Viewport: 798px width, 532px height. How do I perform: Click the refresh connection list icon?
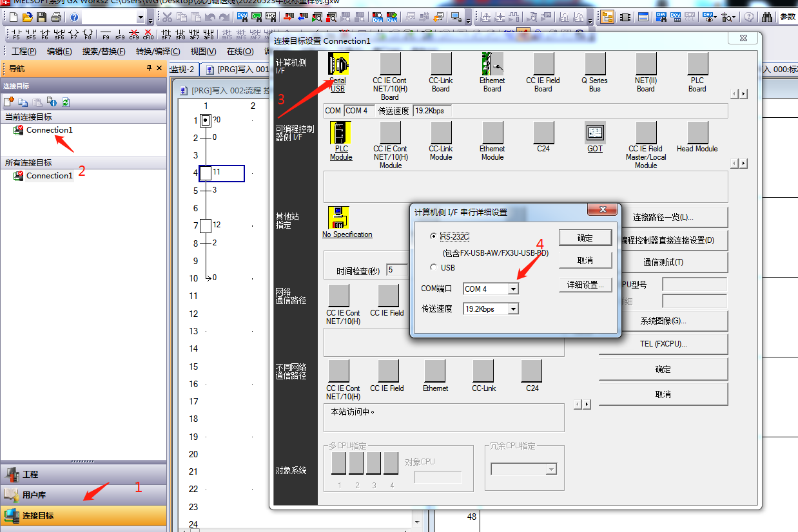tap(66, 102)
